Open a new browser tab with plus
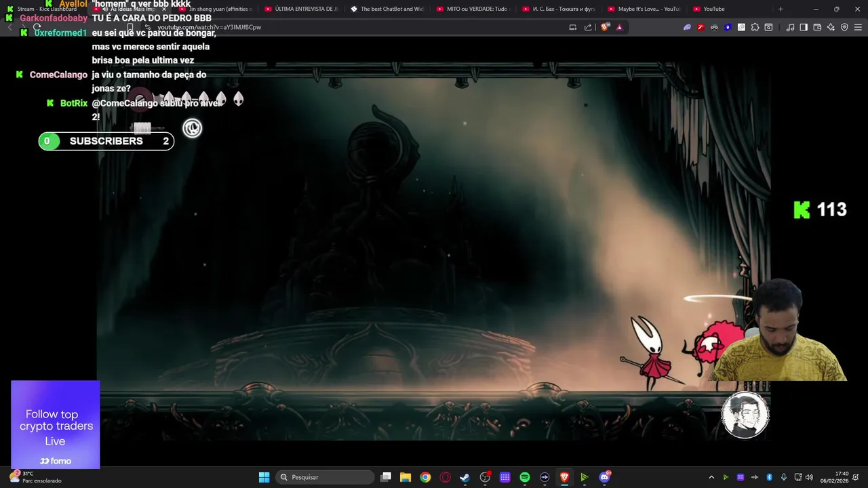The height and width of the screenshot is (488, 868). point(781,9)
